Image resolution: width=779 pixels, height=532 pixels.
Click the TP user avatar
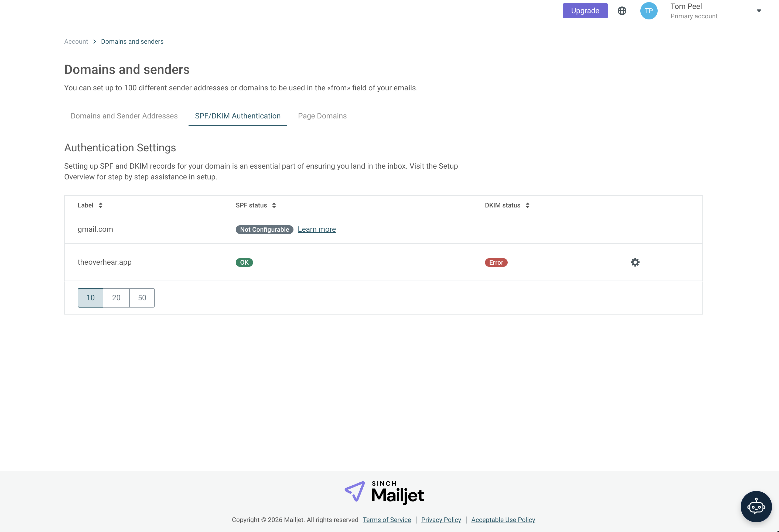tap(649, 11)
